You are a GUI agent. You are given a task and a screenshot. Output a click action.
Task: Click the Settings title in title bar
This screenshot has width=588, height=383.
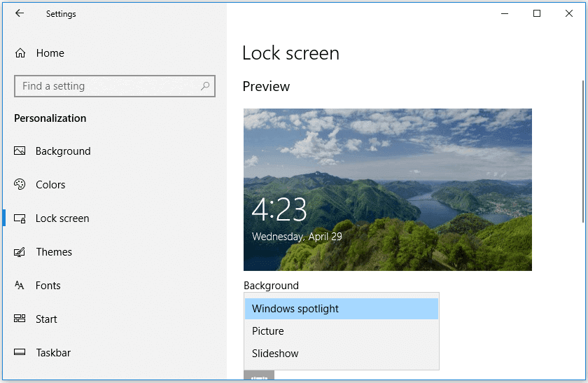[x=61, y=13]
